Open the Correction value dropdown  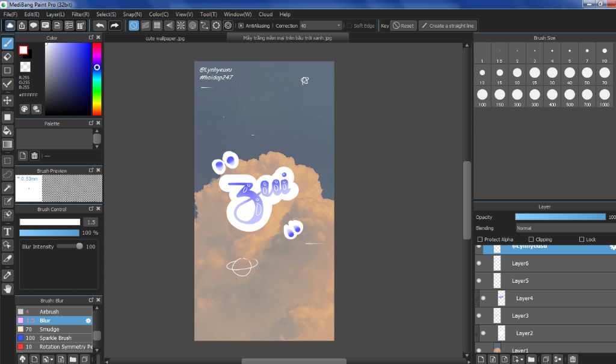(321, 25)
